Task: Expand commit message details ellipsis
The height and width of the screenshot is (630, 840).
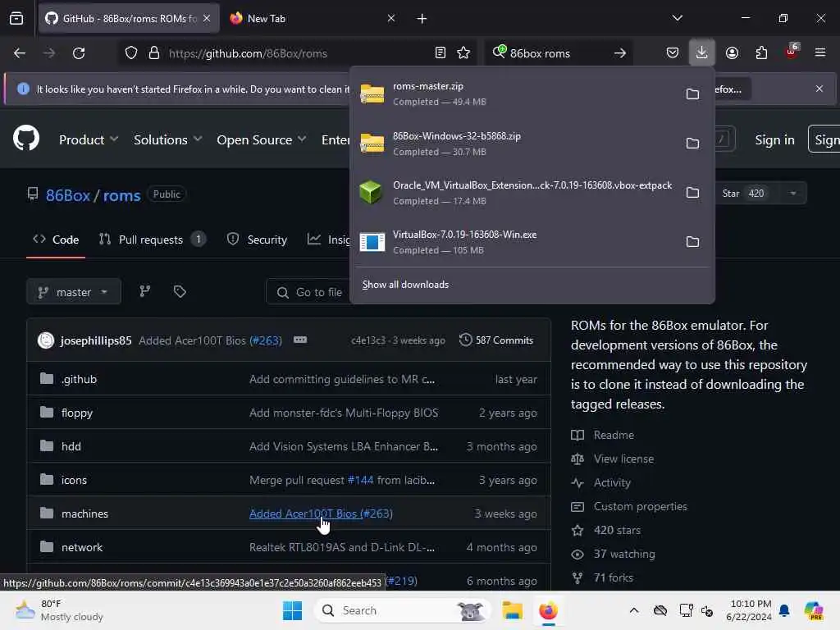Action: click(x=300, y=340)
